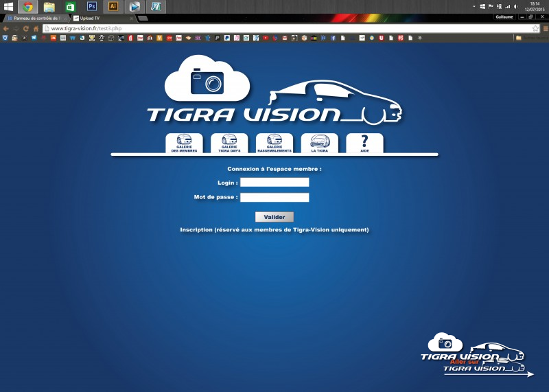Open the Chrome menu button
This screenshot has height=392, width=549.
544,29
